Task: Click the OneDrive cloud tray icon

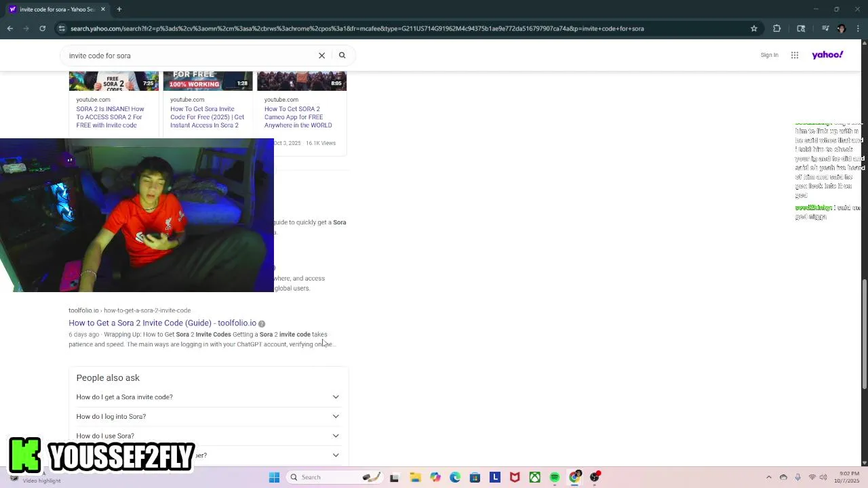Action: (783, 477)
